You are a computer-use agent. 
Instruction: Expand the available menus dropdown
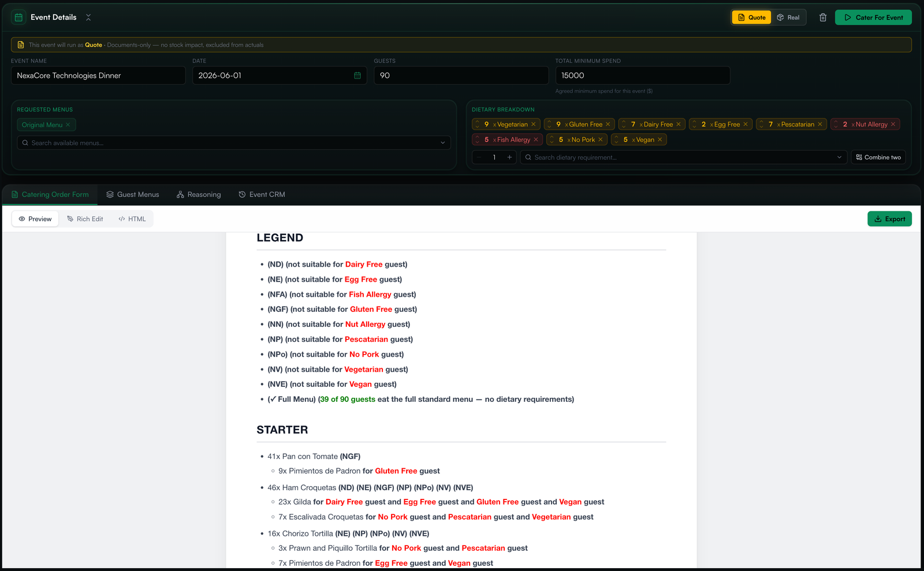(443, 143)
